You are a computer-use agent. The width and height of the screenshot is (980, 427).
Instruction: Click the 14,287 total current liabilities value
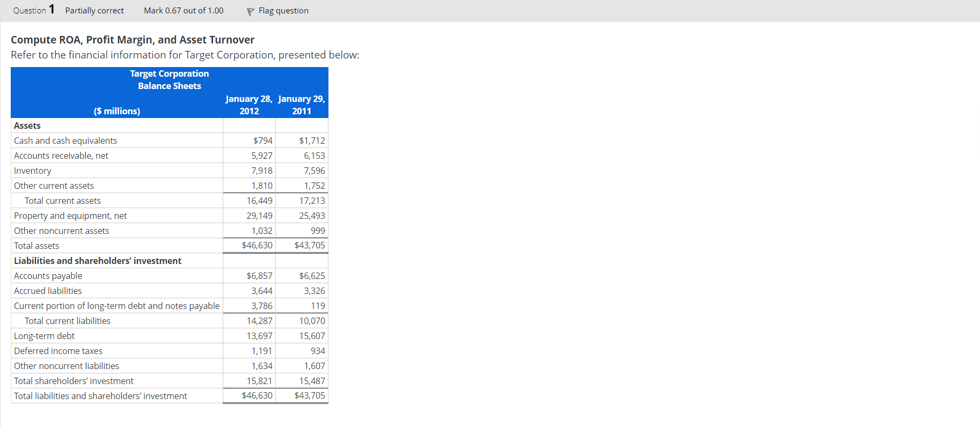(x=260, y=321)
